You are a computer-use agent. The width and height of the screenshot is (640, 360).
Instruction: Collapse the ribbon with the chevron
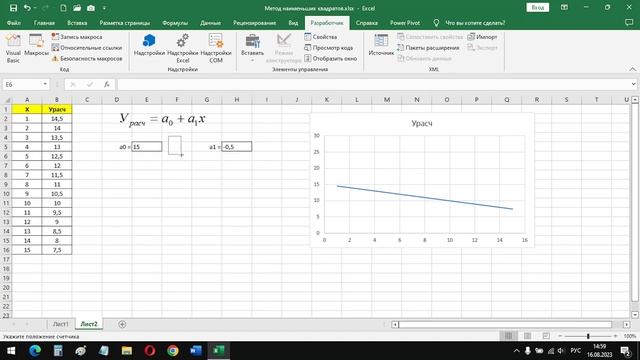[632, 69]
